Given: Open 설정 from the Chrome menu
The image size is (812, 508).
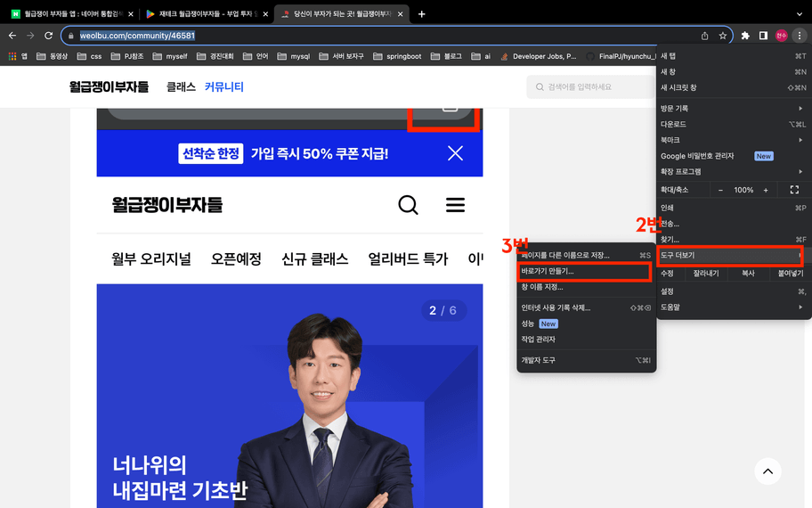Looking at the screenshot, I should [734, 291].
